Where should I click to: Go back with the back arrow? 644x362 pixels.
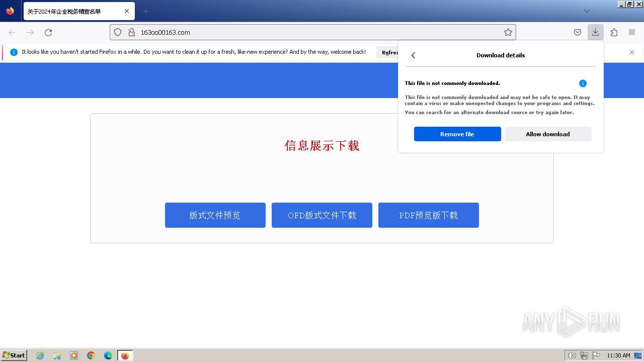pyautogui.click(x=12, y=32)
